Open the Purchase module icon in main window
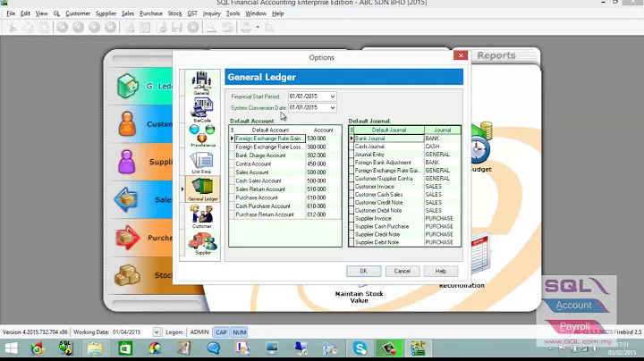Viewport: 644px width, 361px height. click(127, 238)
